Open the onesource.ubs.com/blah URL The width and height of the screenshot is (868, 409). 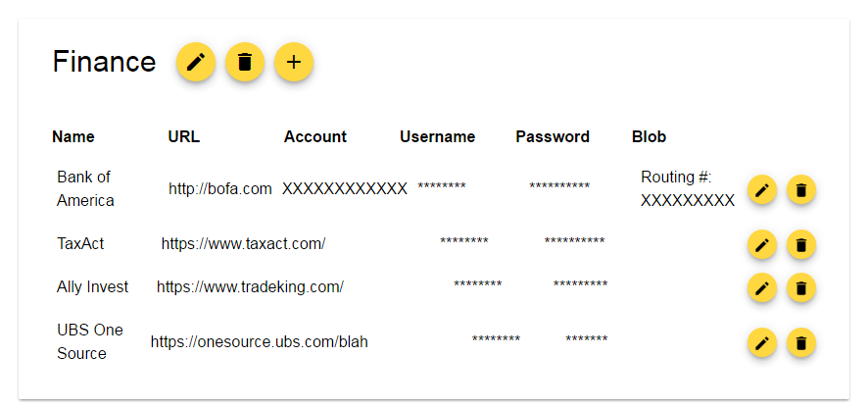click(x=259, y=342)
